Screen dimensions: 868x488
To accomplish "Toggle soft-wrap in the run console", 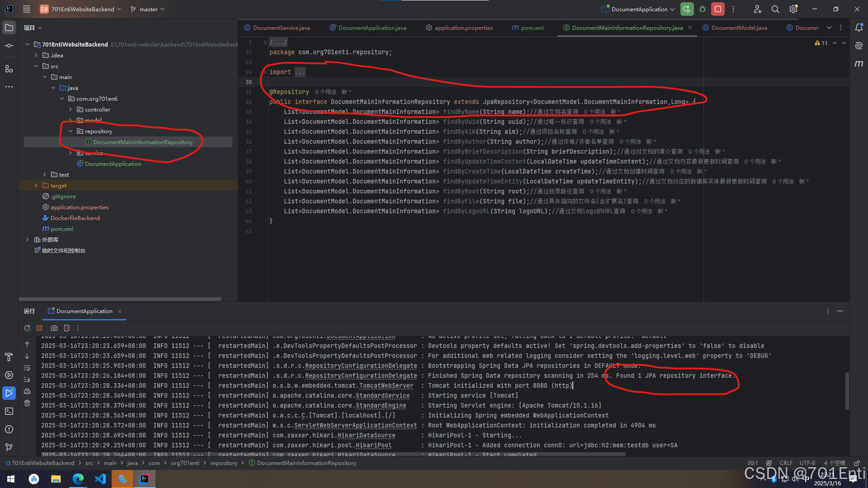I will (27, 368).
